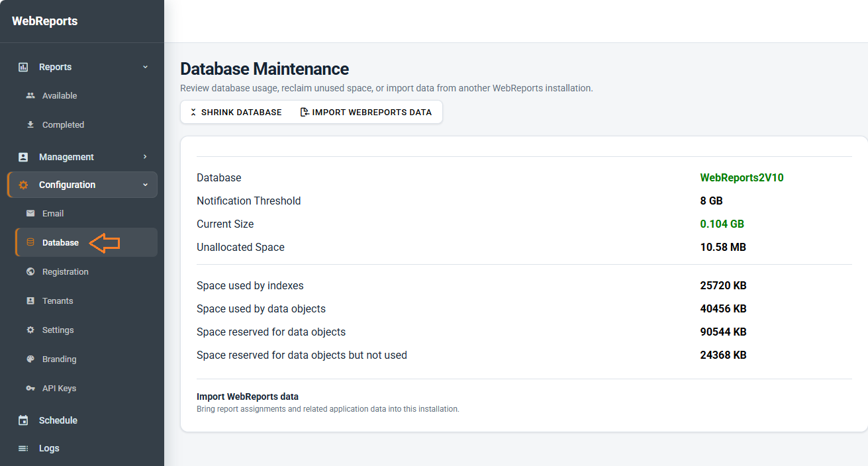Click the 24368 KB not used value
The image size is (868, 466).
tap(723, 355)
